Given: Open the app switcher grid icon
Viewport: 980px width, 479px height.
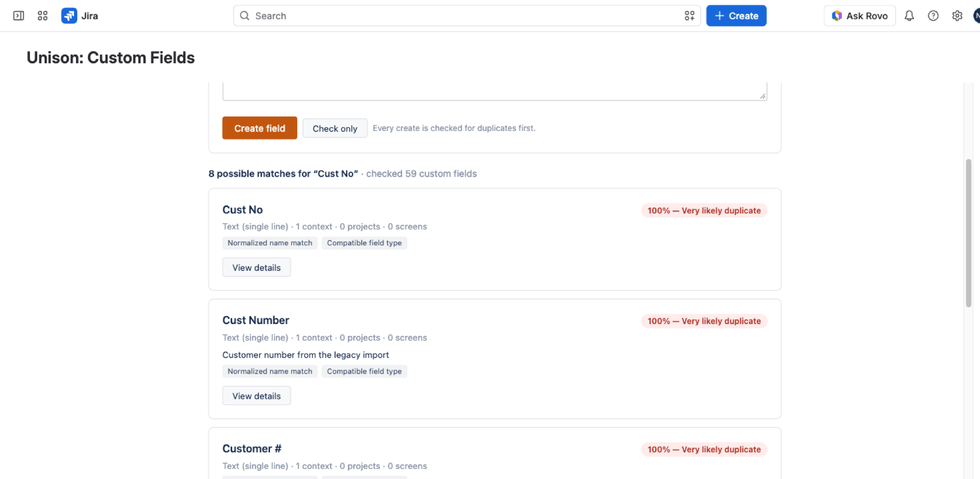Looking at the screenshot, I should point(43,16).
